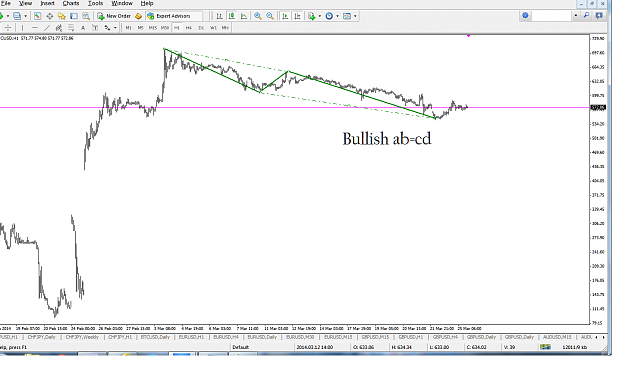Screen dimensions: 625x371
Task: Expand the Profiles dropdown arrow
Action: [x=26, y=16]
